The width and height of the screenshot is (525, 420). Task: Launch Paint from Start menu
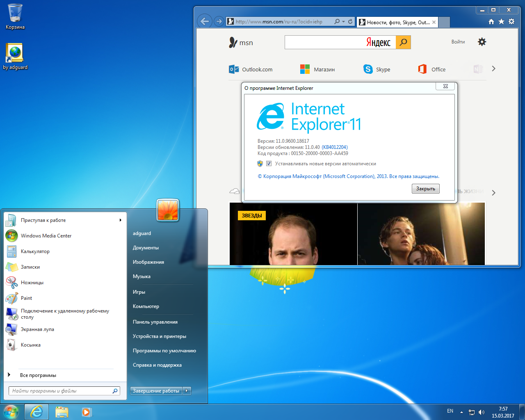pyautogui.click(x=65, y=298)
